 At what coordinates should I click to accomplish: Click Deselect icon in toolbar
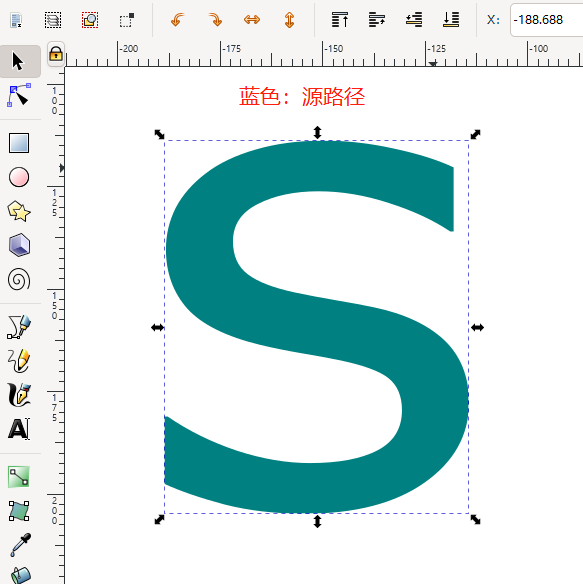[90, 20]
